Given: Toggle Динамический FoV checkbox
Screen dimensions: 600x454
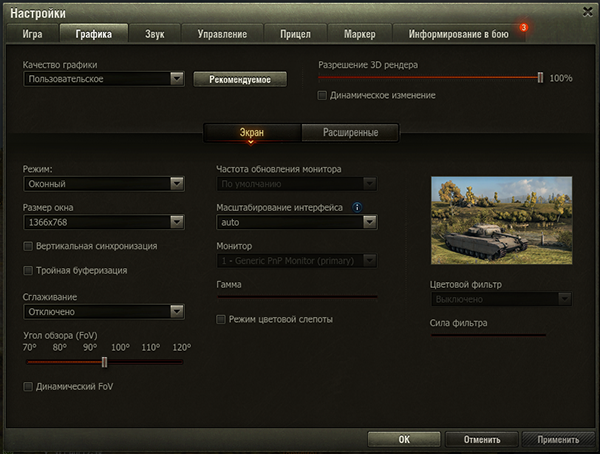Looking at the screenshot, I should click(28, 387).
